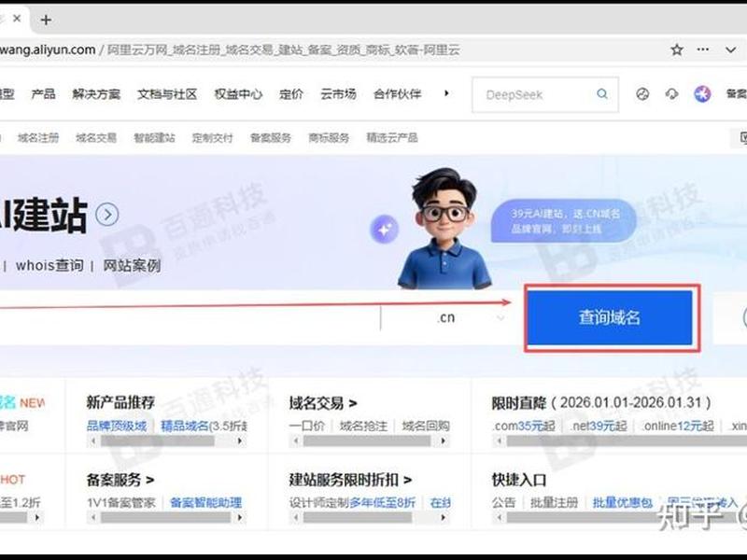Image resolution: width=747 pixels, height=560 pixels.
Task: Click left scroll arrow under 快捷入口 card
Action: 499,518
